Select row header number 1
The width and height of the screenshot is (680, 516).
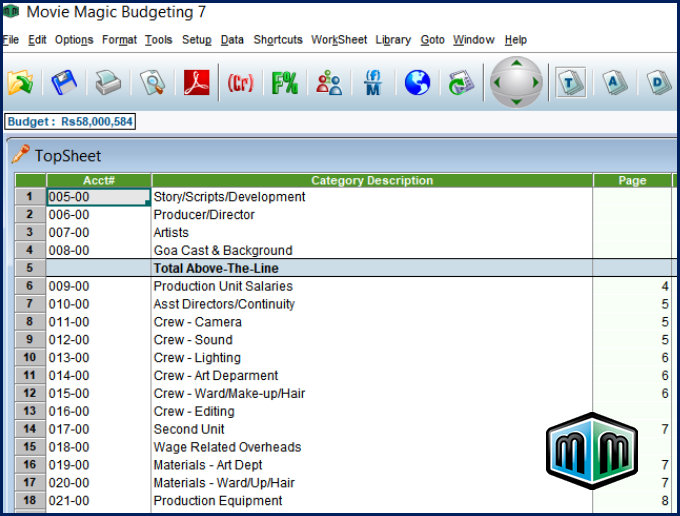pos(29,196)
